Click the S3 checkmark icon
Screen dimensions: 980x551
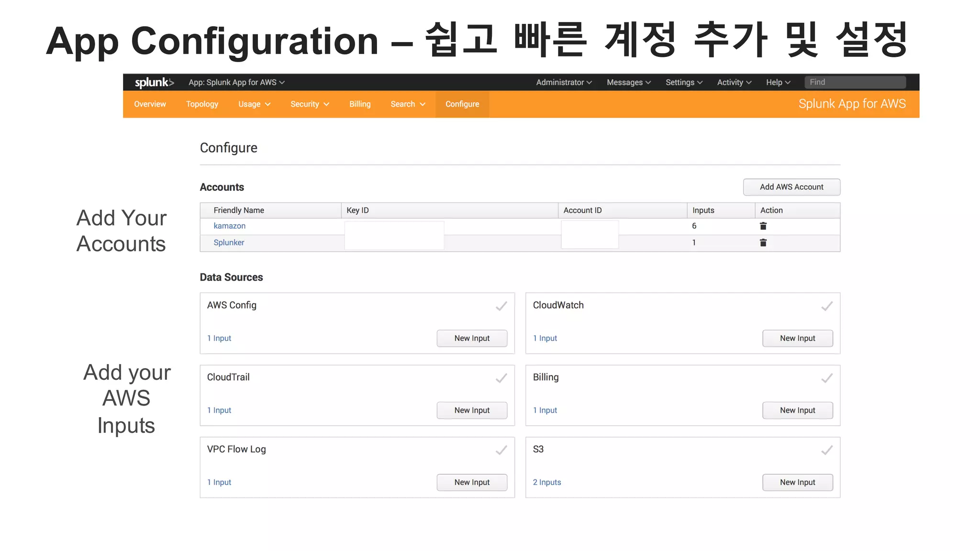[x=827, y=450]
